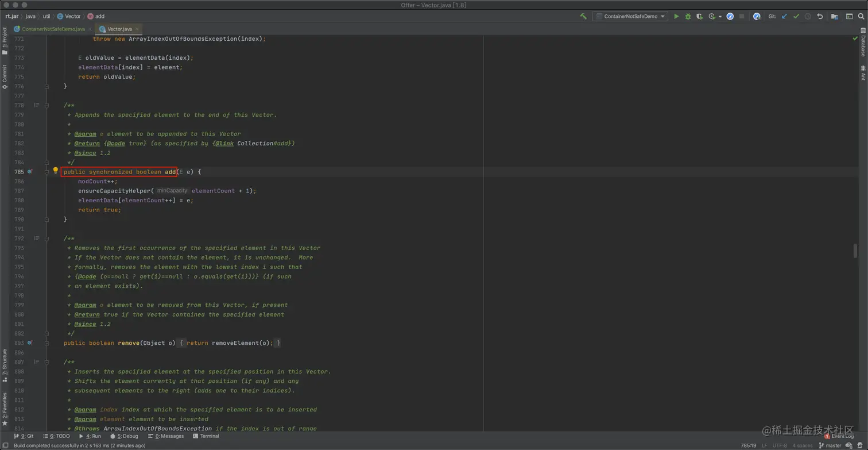Click the Git update project arrow icon
Screen dimensions: 868x450
(x=784, y=17)
